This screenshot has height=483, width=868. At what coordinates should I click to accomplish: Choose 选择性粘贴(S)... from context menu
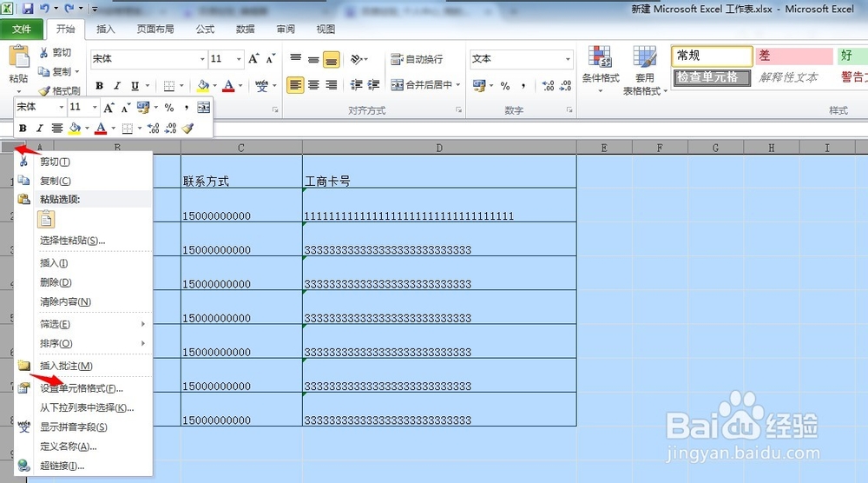[83, 241]
